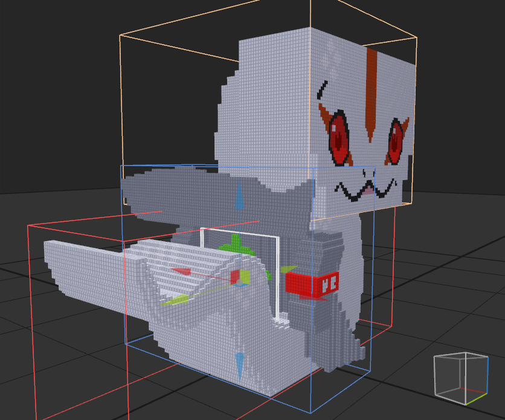Select the green axis arrow beside red collar
The width and height of the screenshot is (505, 420).
(x=288, y=269)
